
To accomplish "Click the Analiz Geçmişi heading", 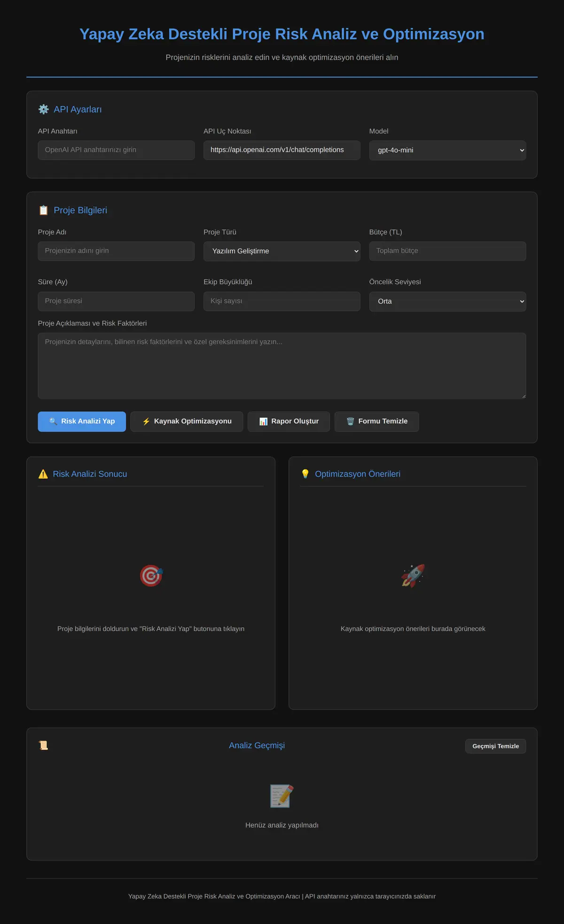I will tap(257, 745).
